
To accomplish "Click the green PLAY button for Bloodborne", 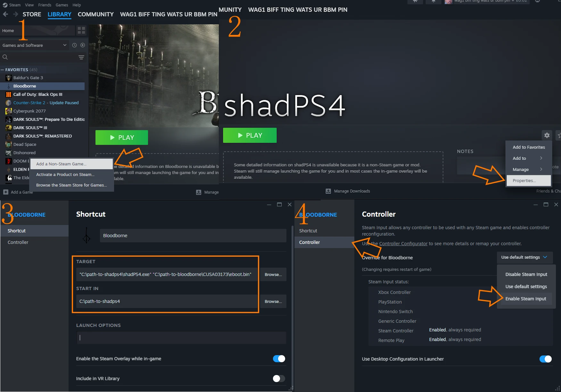I will pos(122,138).
